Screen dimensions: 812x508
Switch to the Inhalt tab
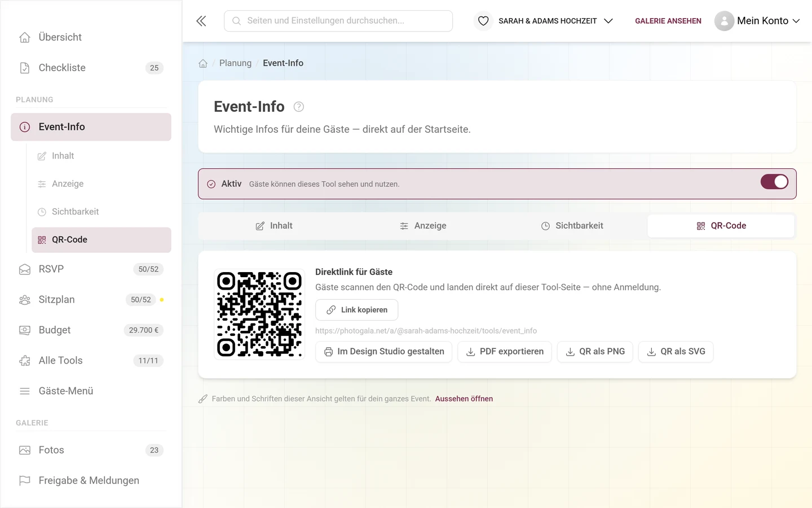(273, 226)
